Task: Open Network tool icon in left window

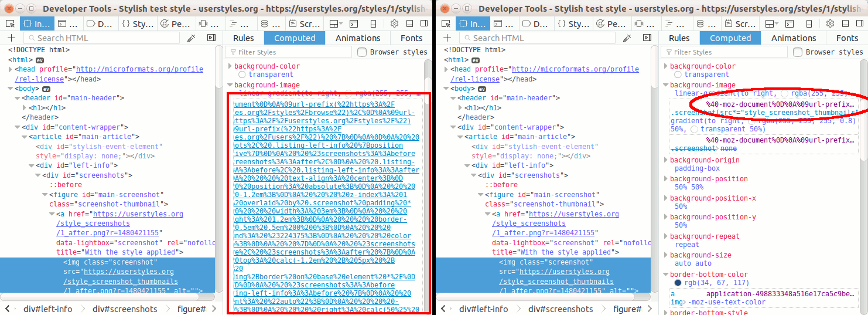Action: tap(233, 24)
